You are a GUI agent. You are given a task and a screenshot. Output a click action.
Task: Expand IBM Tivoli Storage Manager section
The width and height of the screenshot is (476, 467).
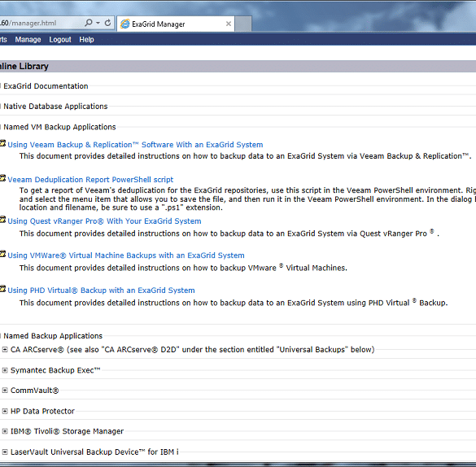pyautogui.click(x=5, y=431)
